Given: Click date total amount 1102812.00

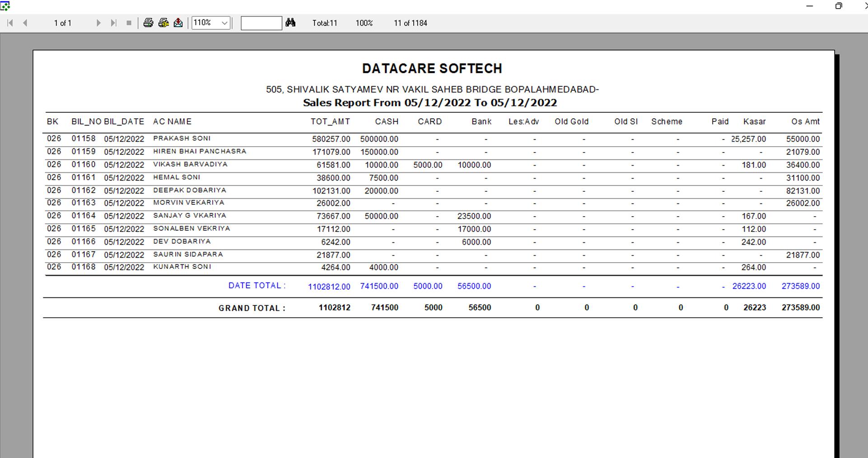Looking at the screenshot, I should pos(329,287).
